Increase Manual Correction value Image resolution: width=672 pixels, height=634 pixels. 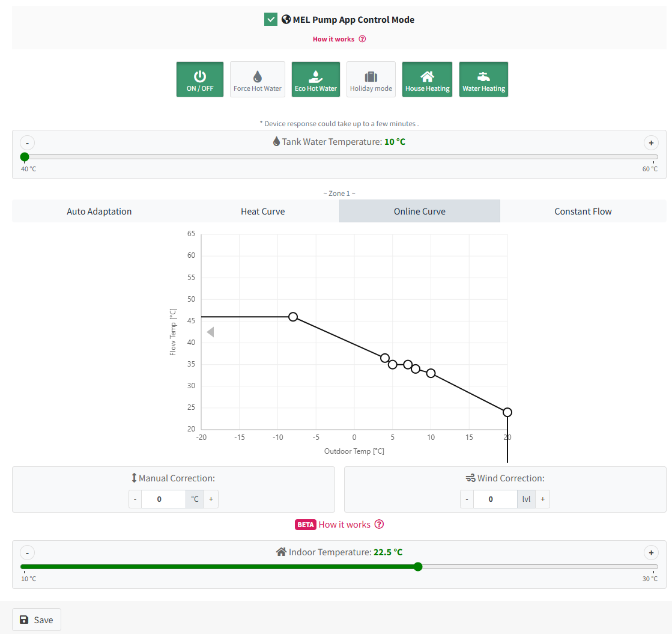coord(211,499)
